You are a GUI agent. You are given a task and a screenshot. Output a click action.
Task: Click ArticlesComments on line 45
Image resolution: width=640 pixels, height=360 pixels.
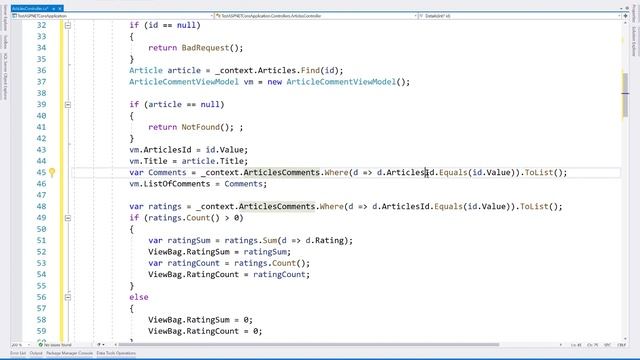click(x=282, y=172)
